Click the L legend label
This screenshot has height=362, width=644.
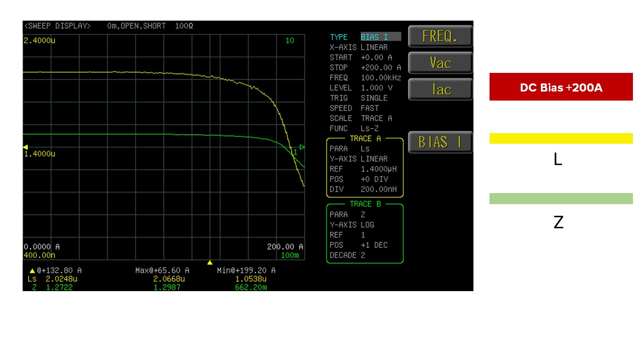tap(557, 160)
